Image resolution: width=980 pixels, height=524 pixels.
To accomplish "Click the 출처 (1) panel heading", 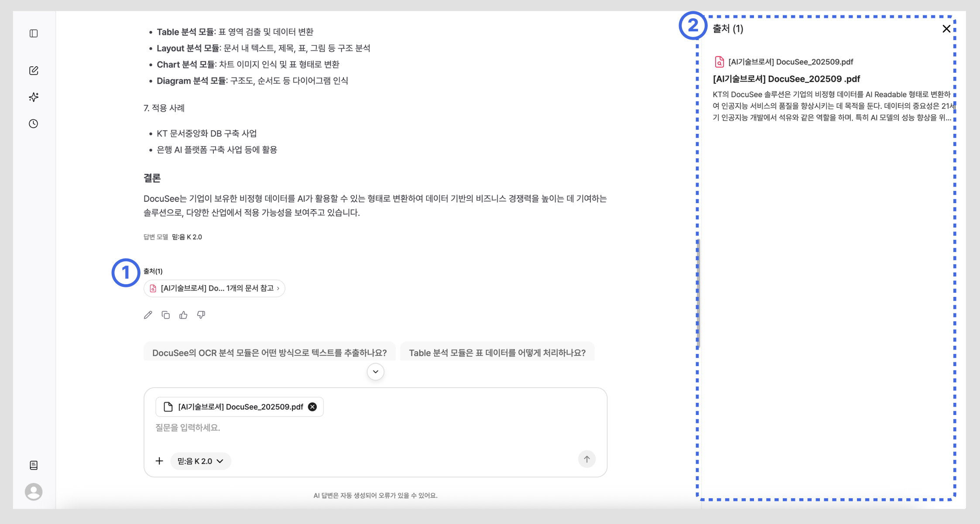I will coord(728,29).
